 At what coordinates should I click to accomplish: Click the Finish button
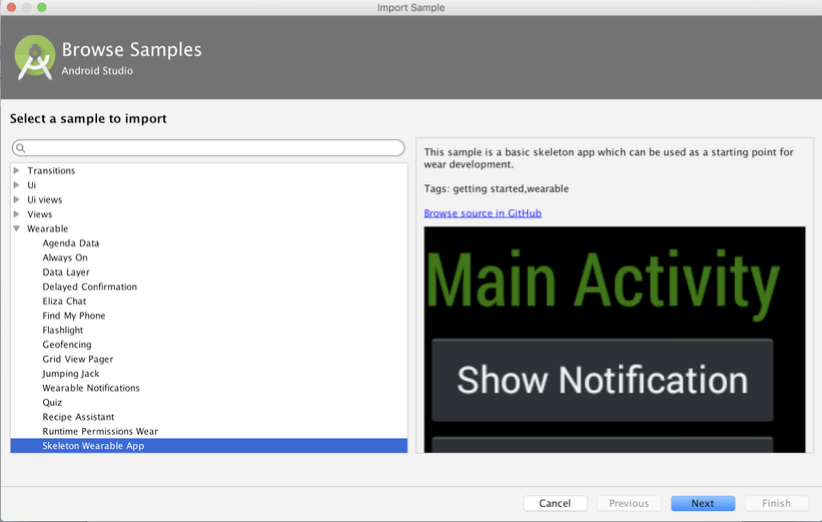(x=776, y=503)
